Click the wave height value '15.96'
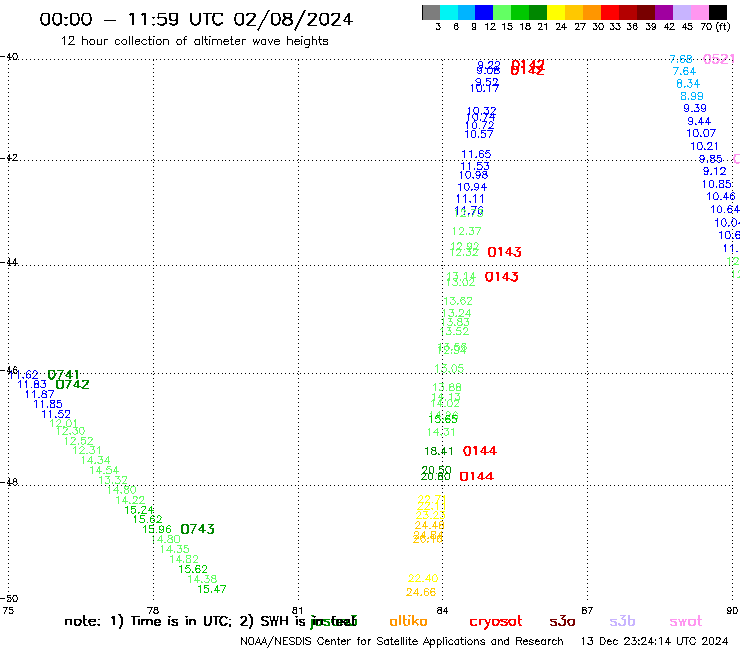The height and width of the screenshot is (650, 740). 157,529
